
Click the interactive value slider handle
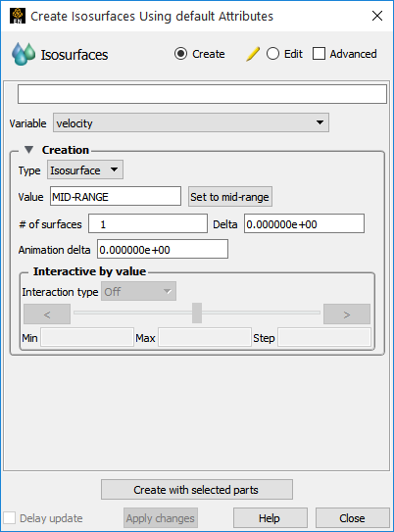click(x=197, y=313)
